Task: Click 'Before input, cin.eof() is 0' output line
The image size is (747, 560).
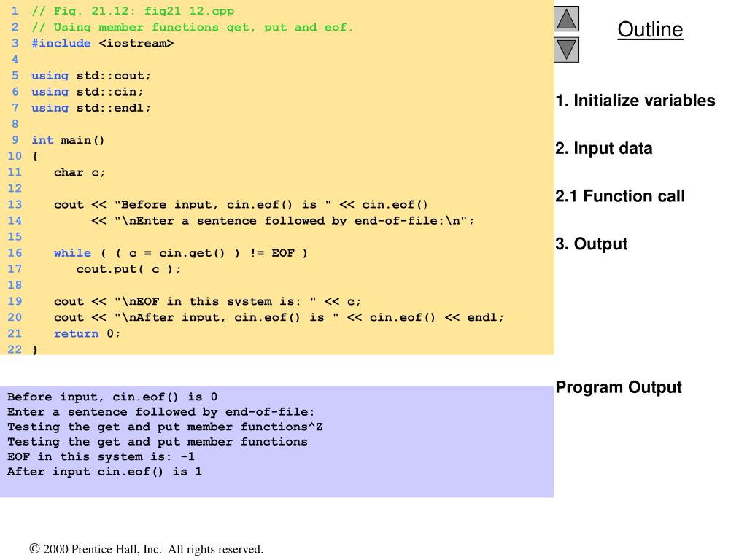Action: tap(112, 397)
